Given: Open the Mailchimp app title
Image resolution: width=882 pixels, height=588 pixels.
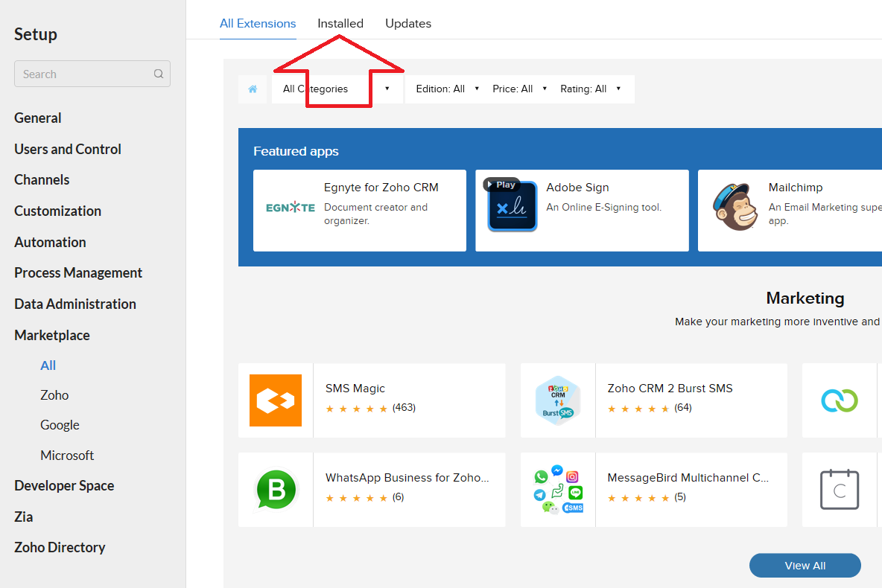Looking at the screenshot, I should 796,188.
